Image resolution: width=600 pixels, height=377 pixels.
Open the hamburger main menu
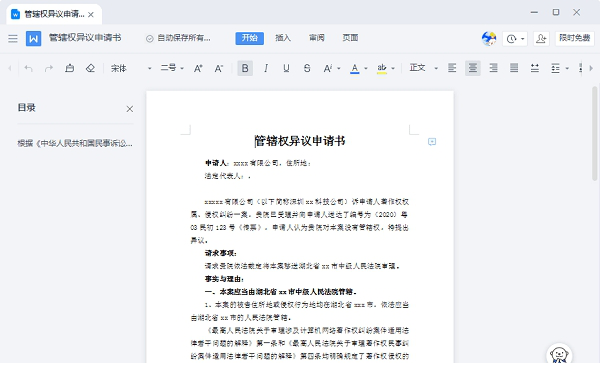13,38
